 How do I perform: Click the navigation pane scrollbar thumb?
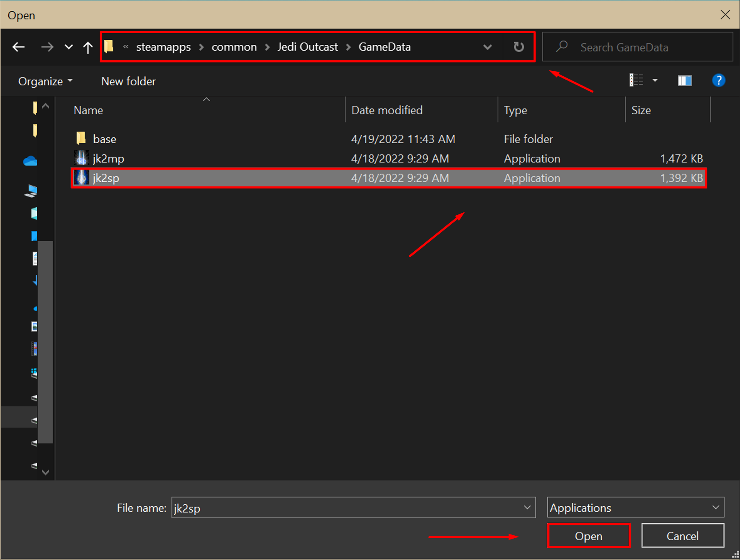45,342
